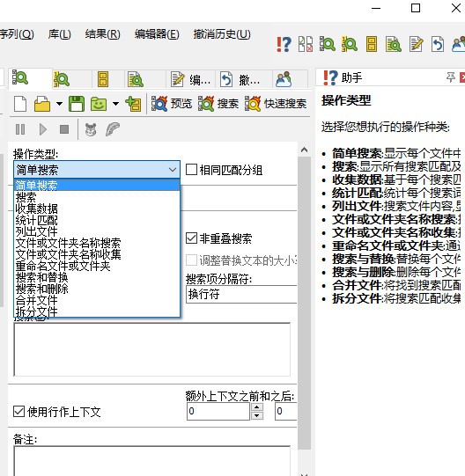Viewport: 465px width, 476px height.
Task: Select 搜索 in the action type list
Action: coord(97,197)
